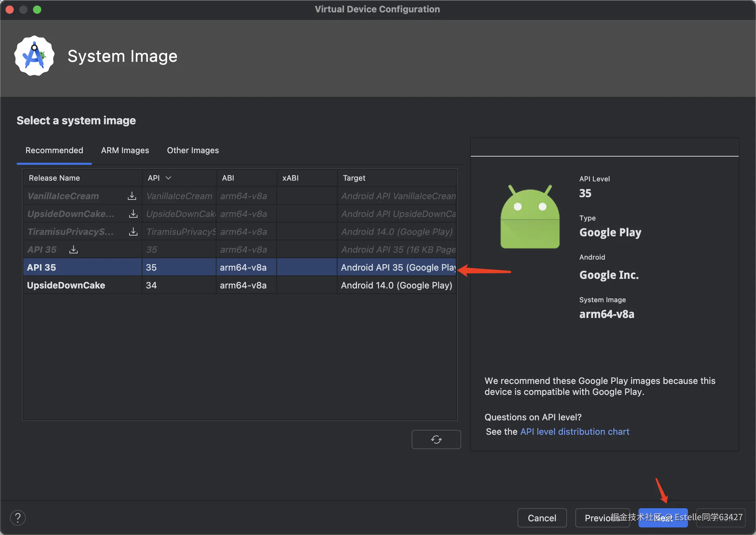Download the VanillaIceCream system image
The image size is (756, 535).
(x=132, y=196)
